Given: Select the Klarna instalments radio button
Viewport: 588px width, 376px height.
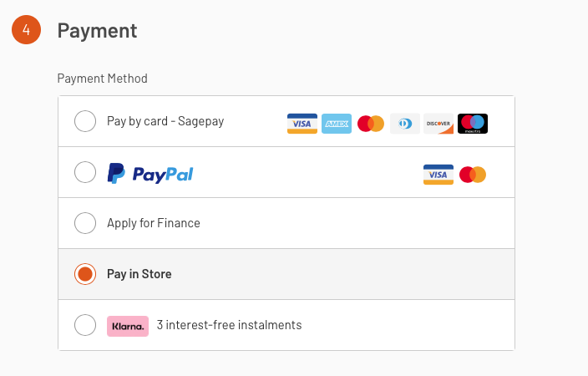Looking at the screenshot, I should point(85,325).
